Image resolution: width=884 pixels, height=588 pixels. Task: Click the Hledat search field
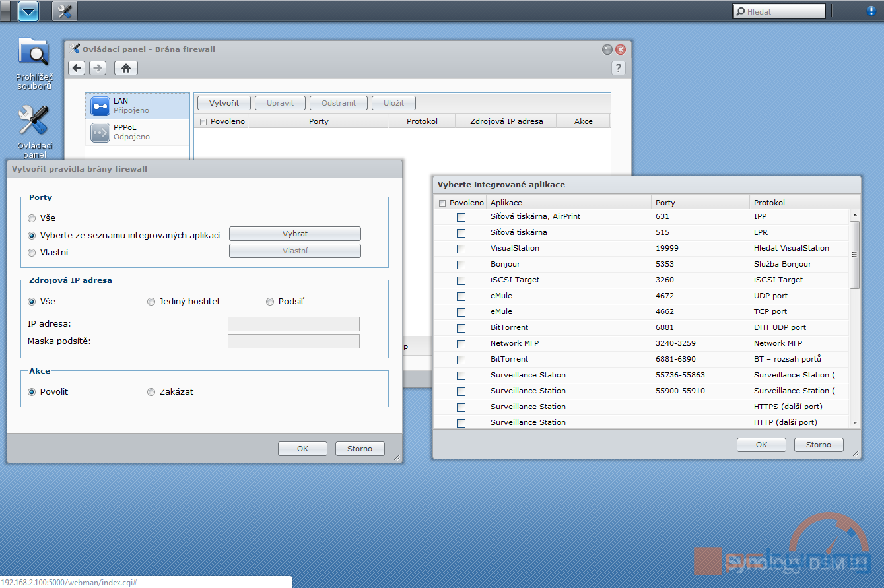click(779, 11)
